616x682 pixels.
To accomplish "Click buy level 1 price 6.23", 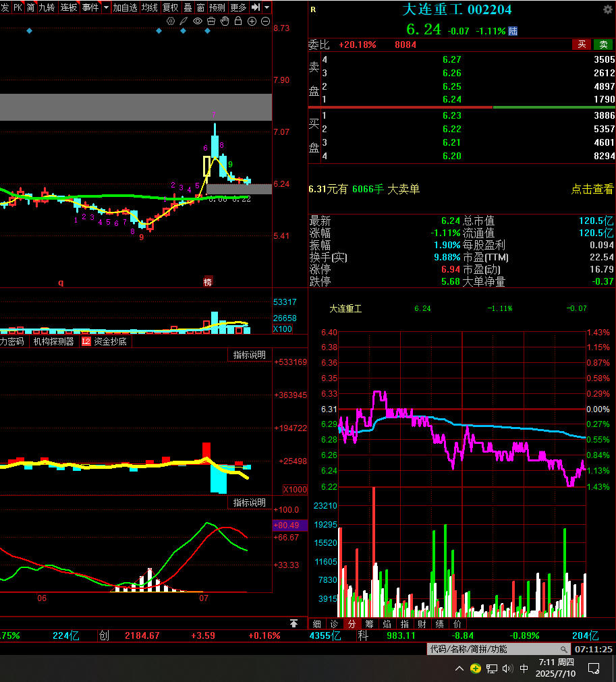I will click(451, 115).
